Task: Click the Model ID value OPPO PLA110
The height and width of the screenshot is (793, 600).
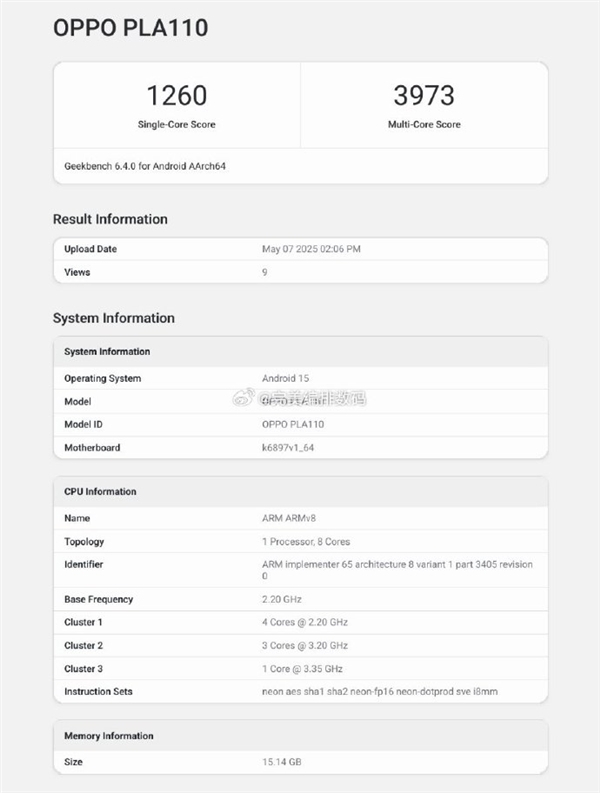Action: [x=291, y=425]
